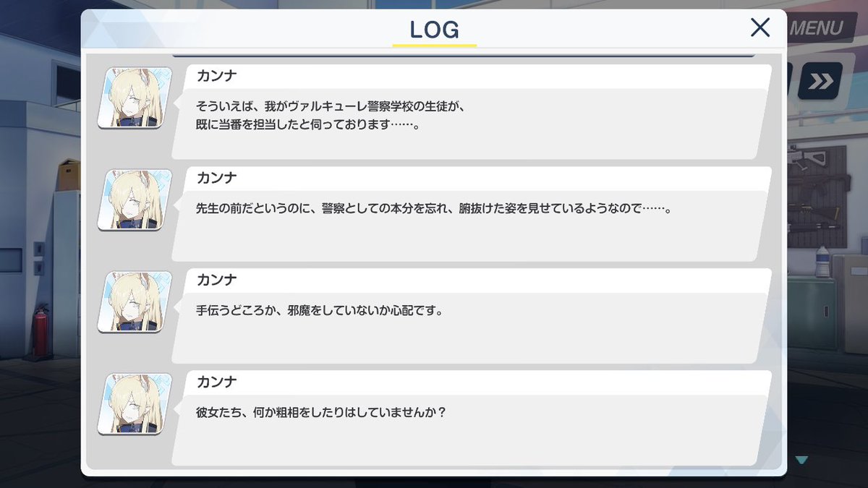868x488 pixels.
Task: Click the カンナ name label on first entry
Action: [x=217, y=76]
